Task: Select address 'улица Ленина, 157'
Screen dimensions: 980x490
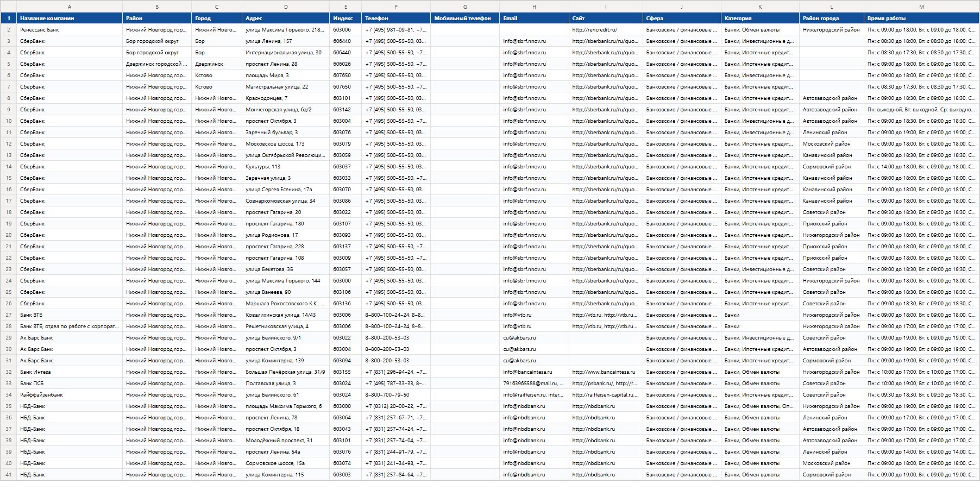Action: coord(286,41)
